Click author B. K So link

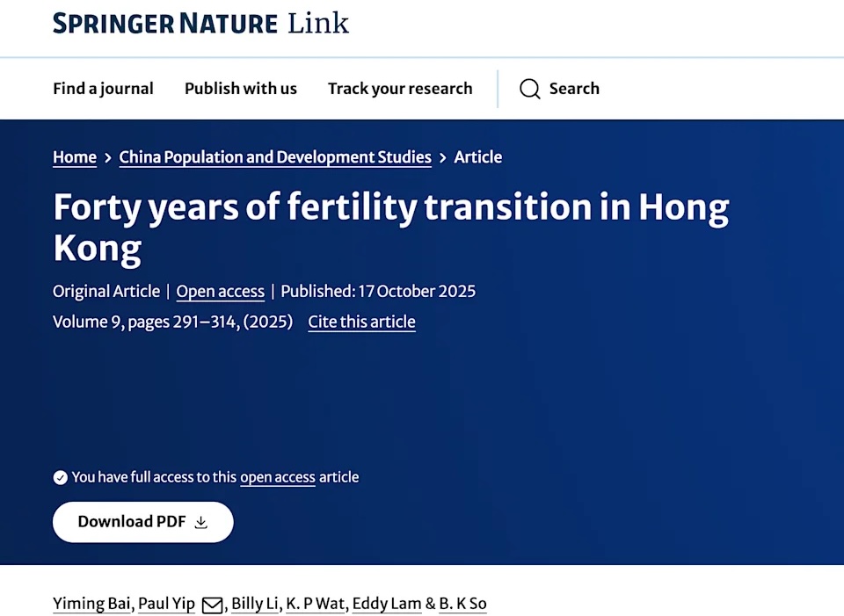click(x=462, y=604)
